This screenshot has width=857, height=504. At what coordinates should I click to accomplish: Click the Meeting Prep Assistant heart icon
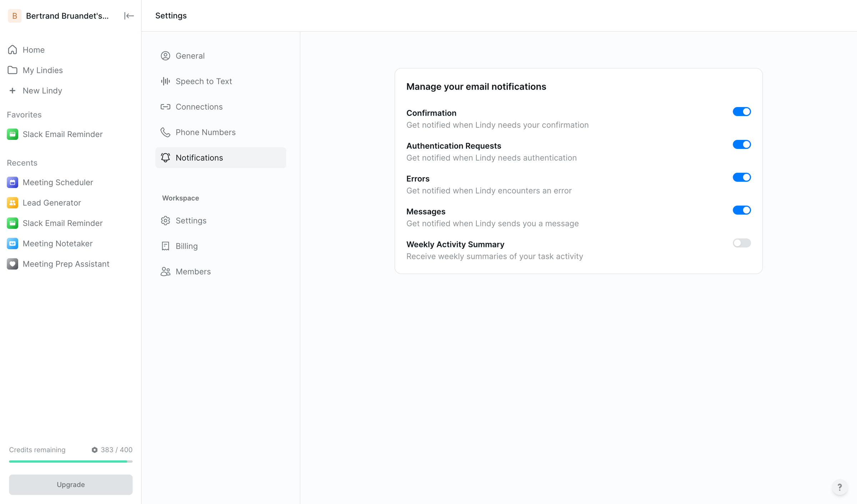click(x=12, y=264)
